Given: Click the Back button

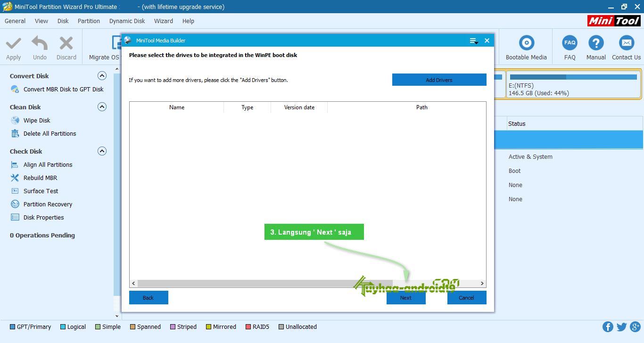Looking at the screenshot, I should point(149,297).
